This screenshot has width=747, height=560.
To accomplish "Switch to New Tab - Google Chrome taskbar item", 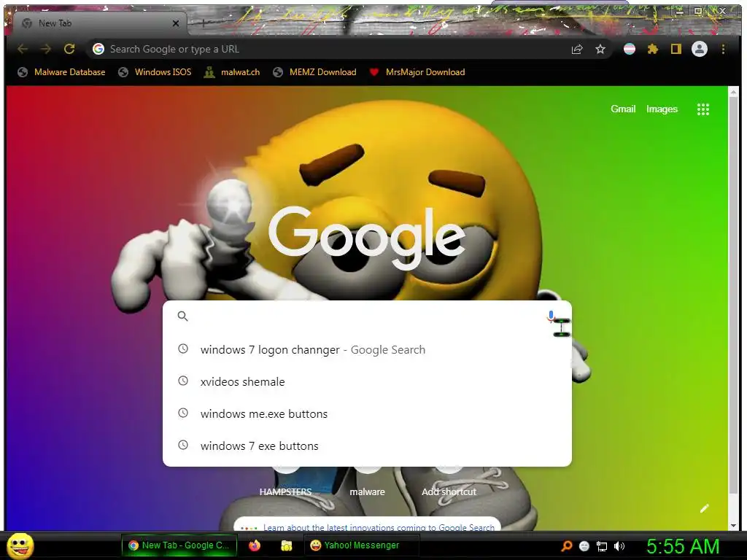I will pyautogui.click(x=179, y=545).
